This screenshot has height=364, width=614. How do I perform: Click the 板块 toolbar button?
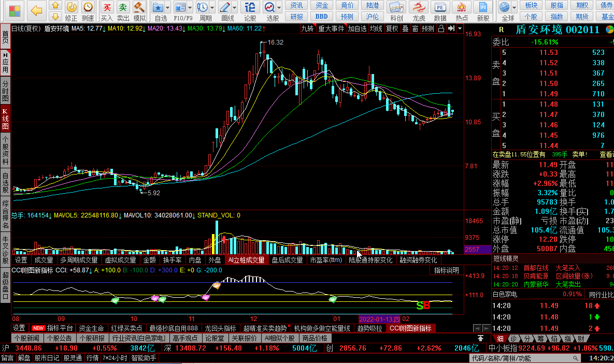[x=532, y=5]
